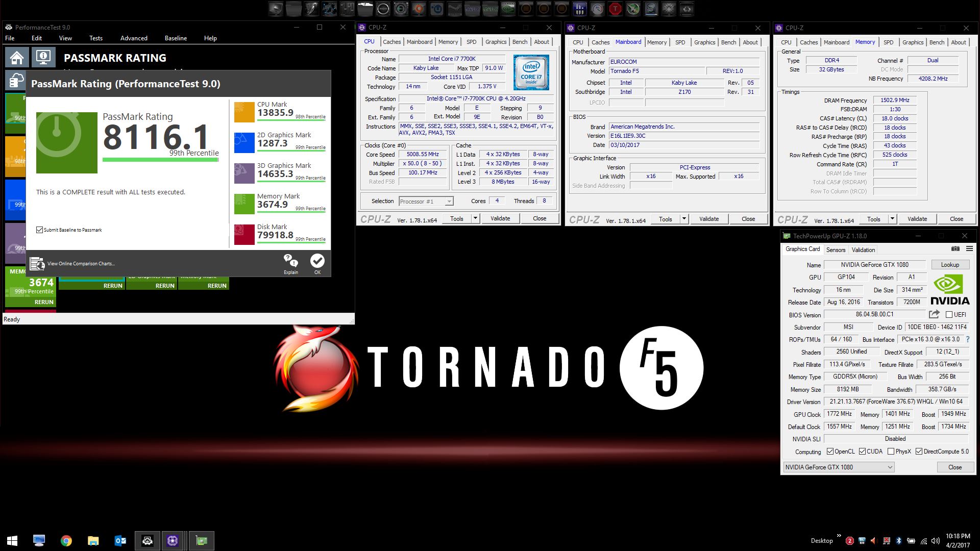Image resolution: width=980 pixels, height=551 pixels.
Task: Open the Windows Start menu
Action: click(12, 540)
